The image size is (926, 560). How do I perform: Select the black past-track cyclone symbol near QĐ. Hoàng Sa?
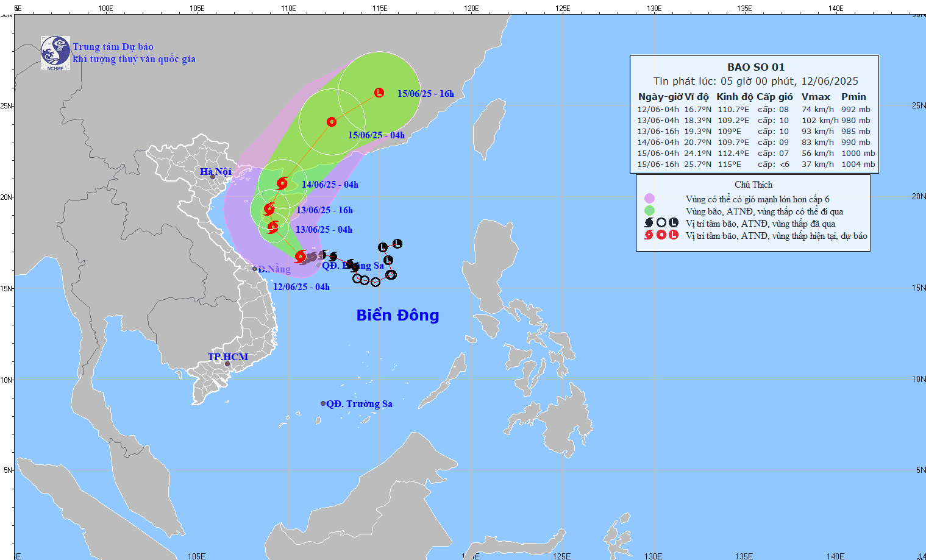pos(333,255)
